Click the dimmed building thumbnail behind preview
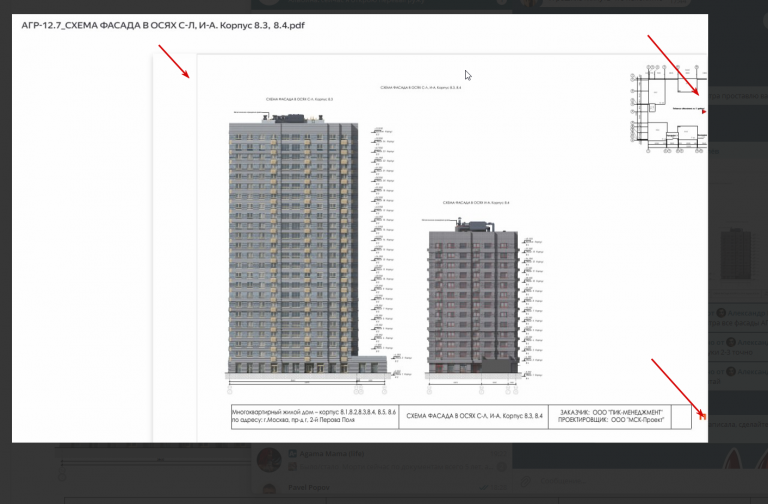 pos(736,255)
